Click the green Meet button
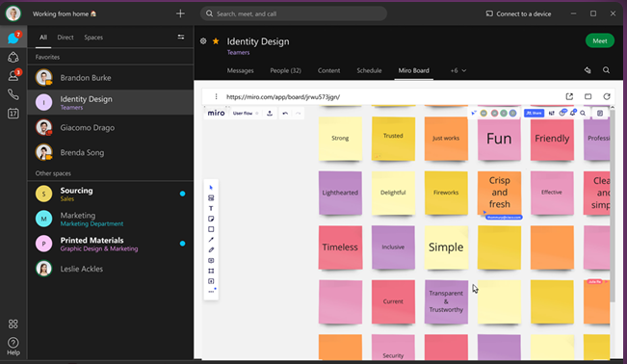 [600, 40]
